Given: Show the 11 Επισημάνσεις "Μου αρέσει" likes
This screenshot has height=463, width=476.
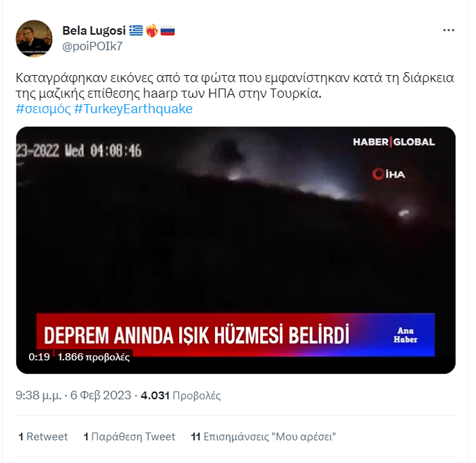Looking at the screenshot, I should point(263,437).
